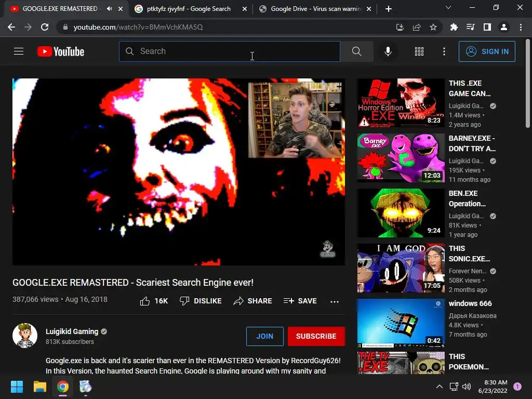Reload the YouTube page
This screenshot has height=399, width=532.
(x=45, y=27)
